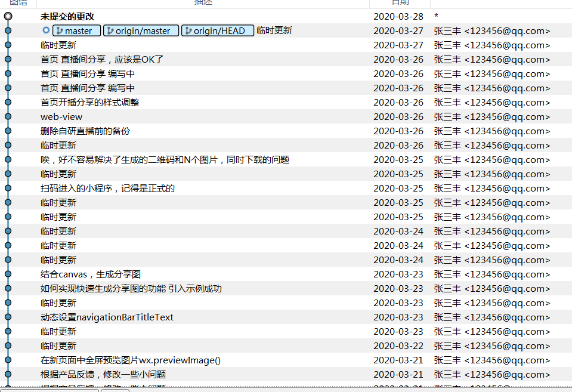Click the origin/HEAD branch tag
The image size is (572, 392).
[x=218, y=31]
